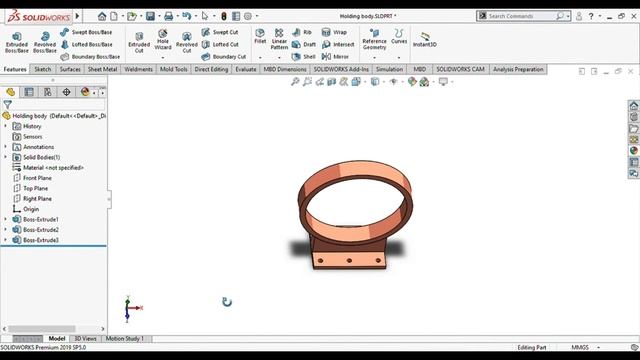Expand the Boss-Extrude1 feature
This screenshot has width=640, height=360.
(5, 219)
